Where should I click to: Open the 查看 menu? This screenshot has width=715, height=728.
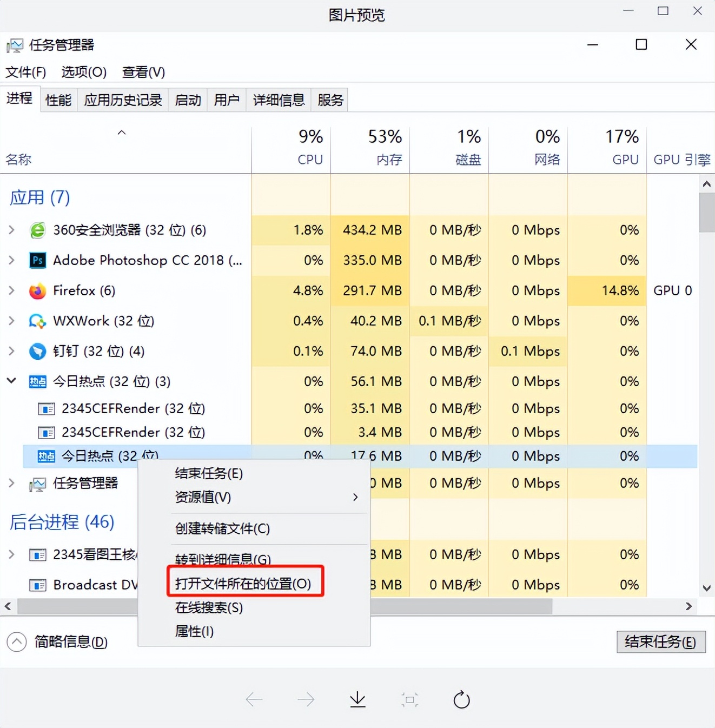coord(143,72)
